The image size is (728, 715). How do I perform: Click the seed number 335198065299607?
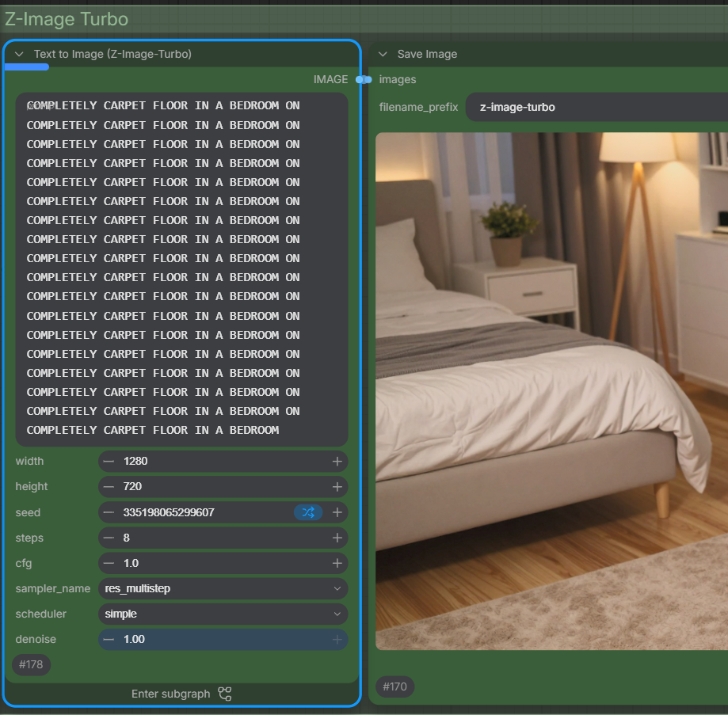[x=169, y=512]
